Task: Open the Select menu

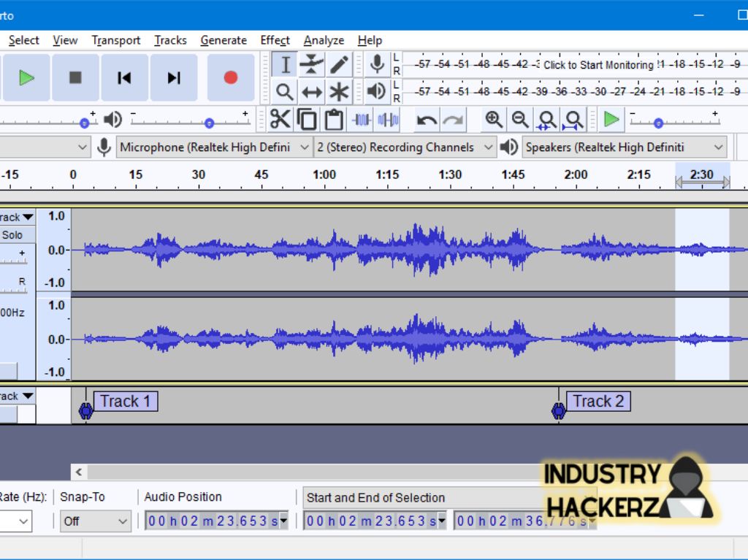Action: [23, 41]
